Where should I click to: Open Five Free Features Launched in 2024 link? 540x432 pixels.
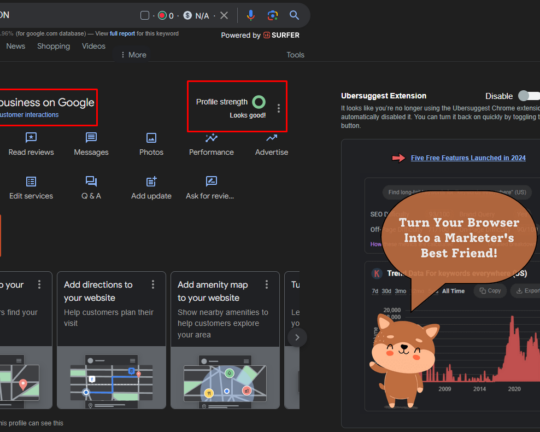tap(468, 158)
